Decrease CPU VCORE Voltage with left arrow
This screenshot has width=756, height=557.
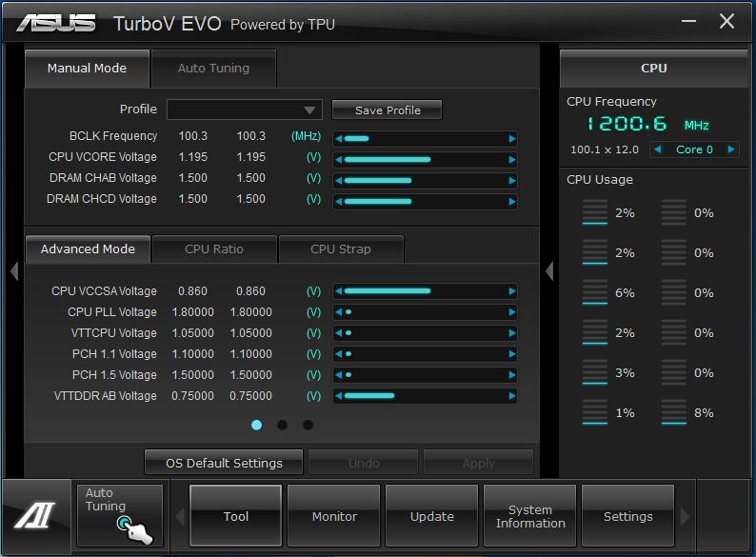pos(338,160)
